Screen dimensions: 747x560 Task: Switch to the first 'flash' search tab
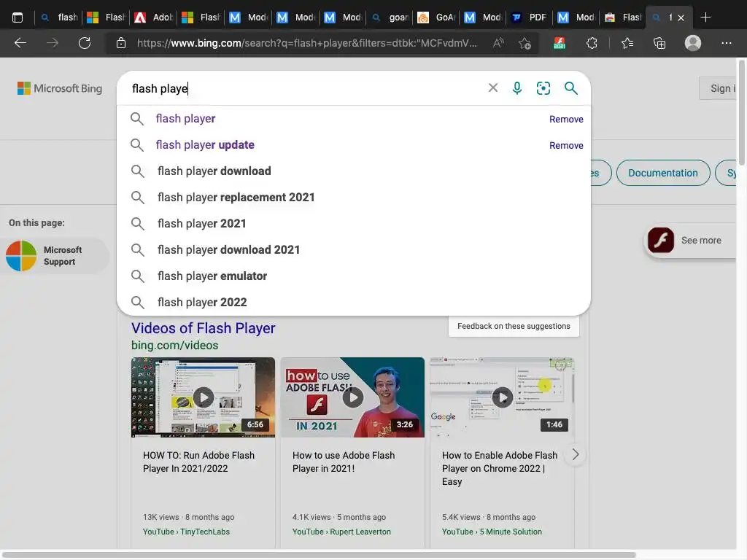pos(60,17)
